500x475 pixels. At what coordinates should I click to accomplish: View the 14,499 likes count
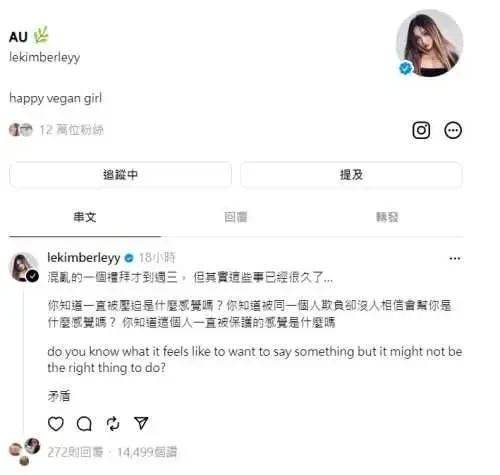147,452
